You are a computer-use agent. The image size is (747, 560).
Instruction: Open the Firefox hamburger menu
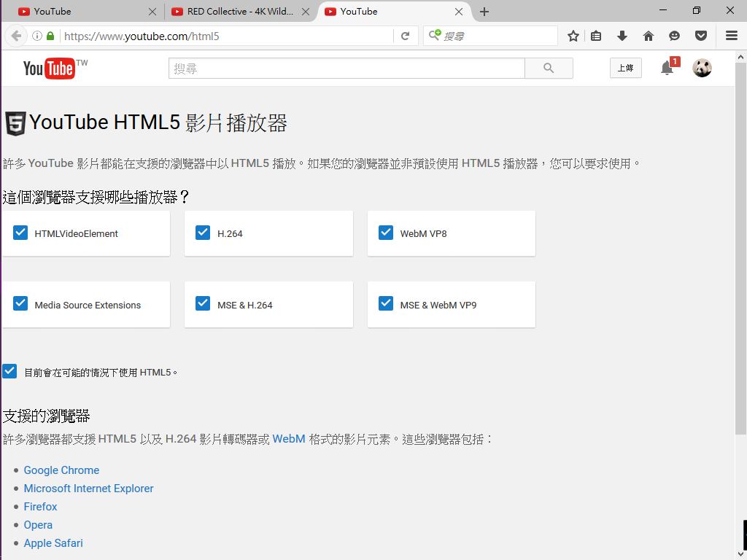pyautogui.click(x=731, y=36)
